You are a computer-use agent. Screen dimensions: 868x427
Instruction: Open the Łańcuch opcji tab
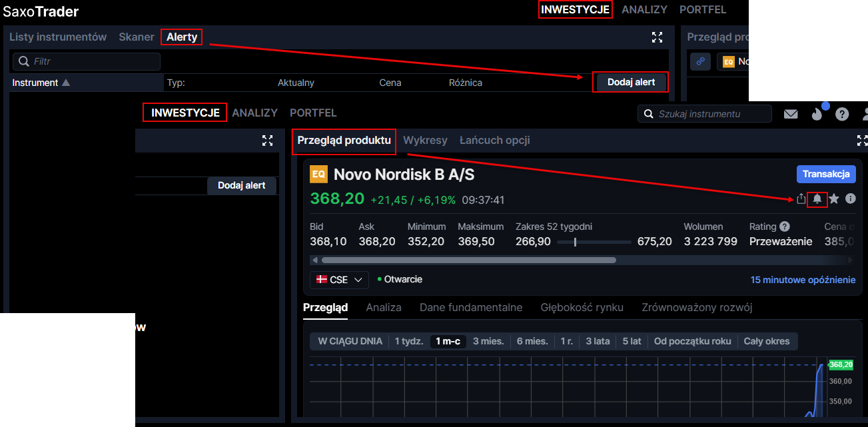(x=494, y=141)
